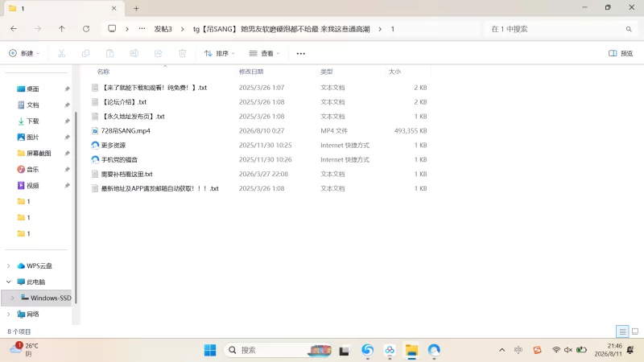
Task: Go up one folder level
Action: [62, 29]
